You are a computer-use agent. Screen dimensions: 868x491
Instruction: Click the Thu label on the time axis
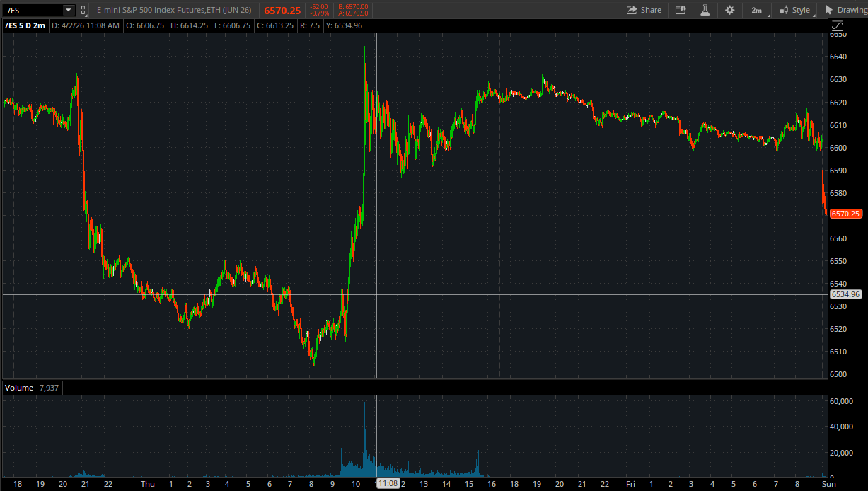pos(147,484)
